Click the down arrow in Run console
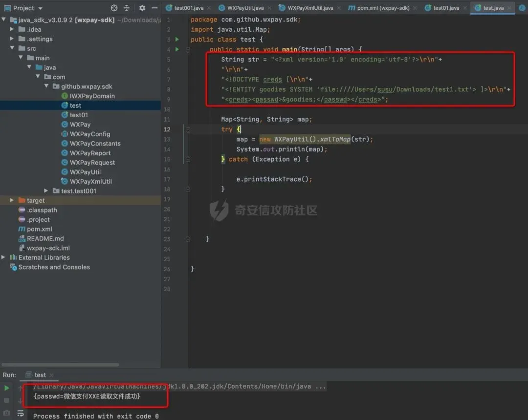 21,400
